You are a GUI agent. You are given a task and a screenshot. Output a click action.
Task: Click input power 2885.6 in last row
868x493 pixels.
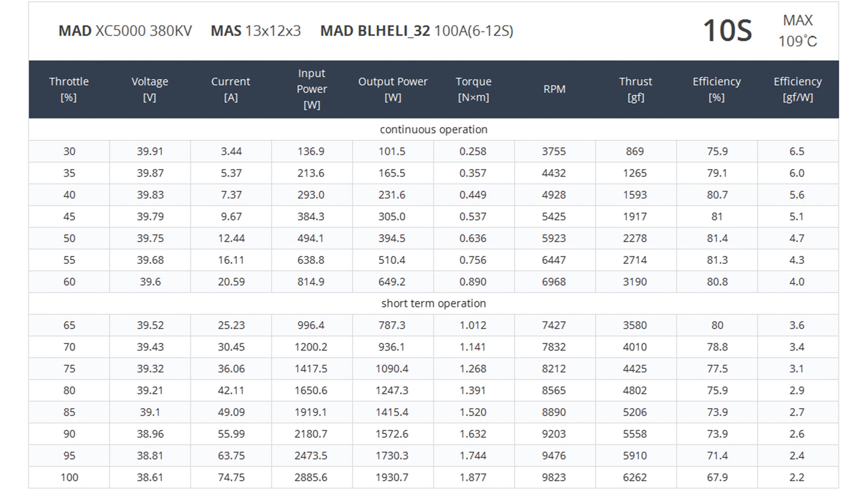pyautogui.click(x=311, y=477)
